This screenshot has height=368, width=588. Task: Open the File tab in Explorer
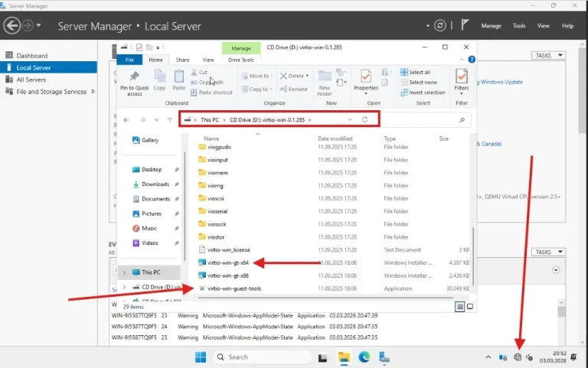pos(129,60)
